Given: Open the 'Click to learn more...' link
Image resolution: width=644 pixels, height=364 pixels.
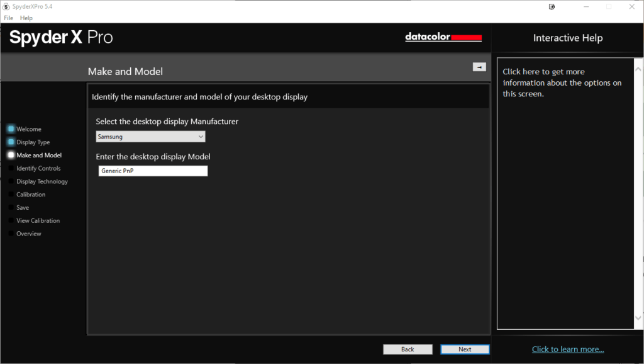Looking at the screenshot, I should pos(567,349).
